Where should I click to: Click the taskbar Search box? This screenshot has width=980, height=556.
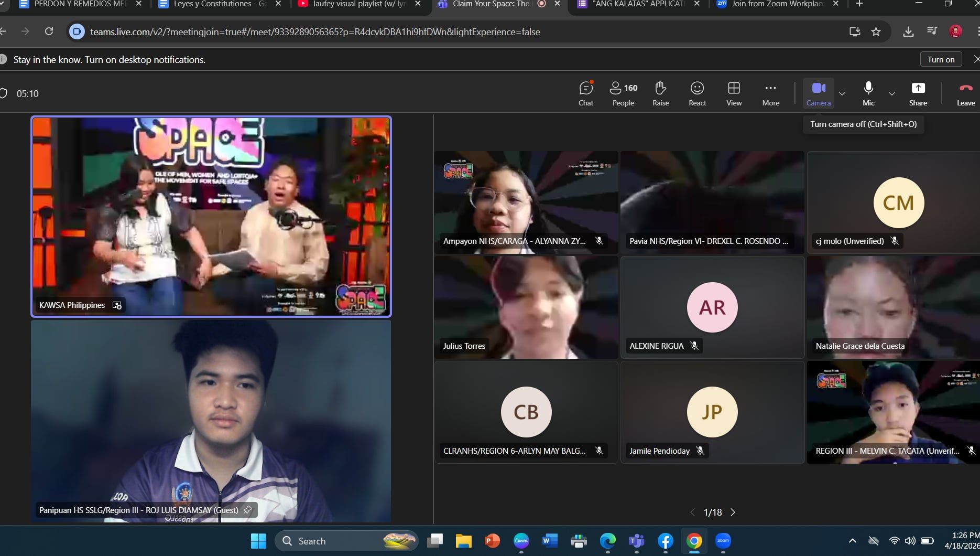346,541
